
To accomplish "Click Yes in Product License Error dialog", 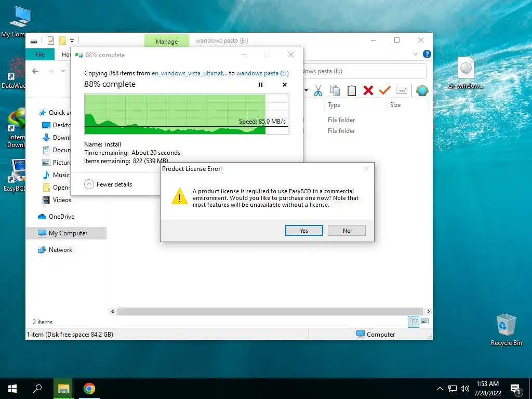I will [x=304, y=230].
